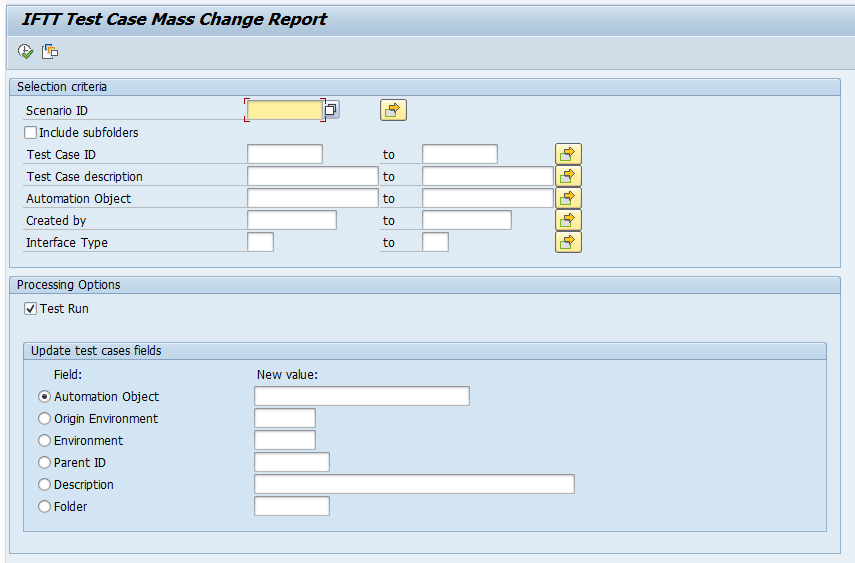Focus the Scenario ID input field
Screen dimensions: 855x563
(x=285, y=110)
